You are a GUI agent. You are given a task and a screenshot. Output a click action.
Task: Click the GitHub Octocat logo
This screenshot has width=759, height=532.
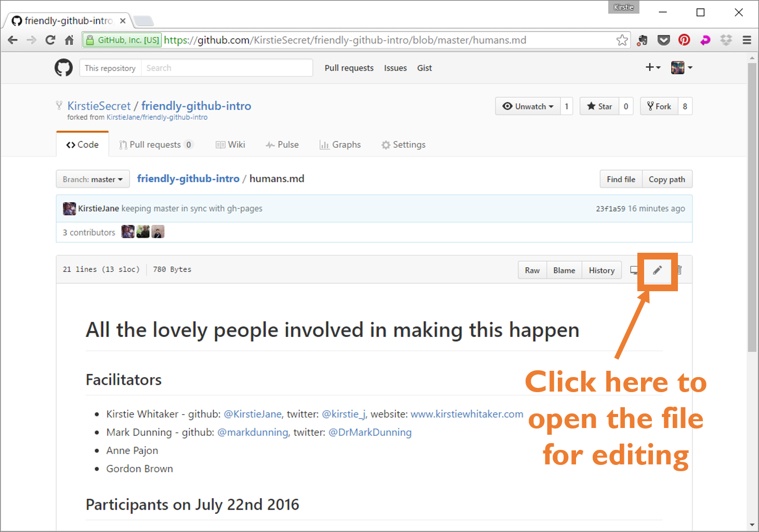(63, 68)
